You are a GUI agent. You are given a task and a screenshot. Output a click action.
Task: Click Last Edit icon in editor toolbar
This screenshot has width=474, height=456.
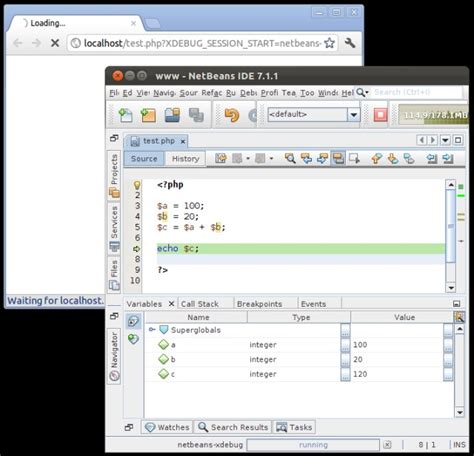pyautogui.click(x=221, y=158)
